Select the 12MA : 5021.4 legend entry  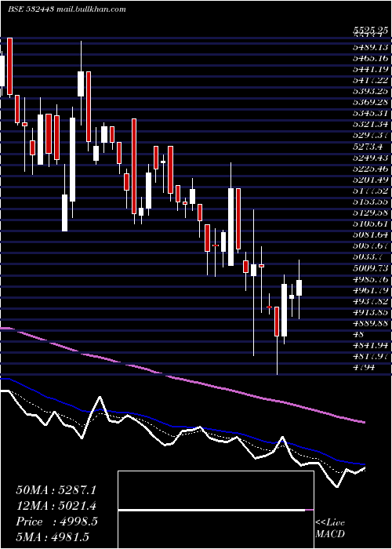[56, 506]
